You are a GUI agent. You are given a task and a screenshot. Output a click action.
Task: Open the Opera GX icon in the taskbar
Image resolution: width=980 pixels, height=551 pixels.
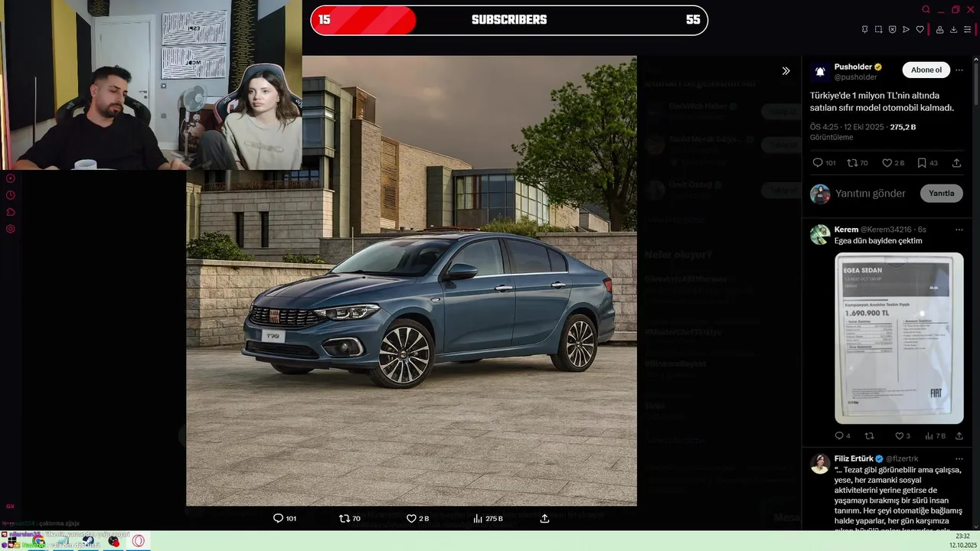point(139,541)
